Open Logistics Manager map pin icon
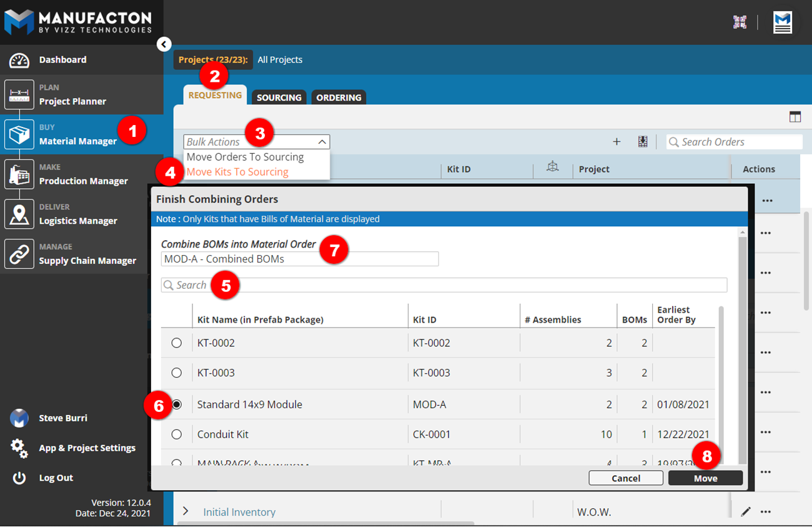This screenshot has height=527, width=812. (19, 214)
